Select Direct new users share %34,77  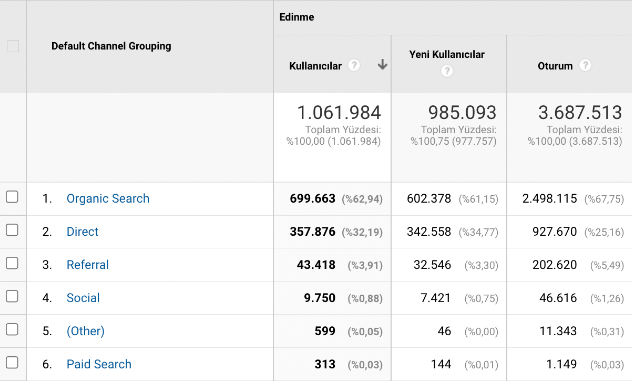478,232
